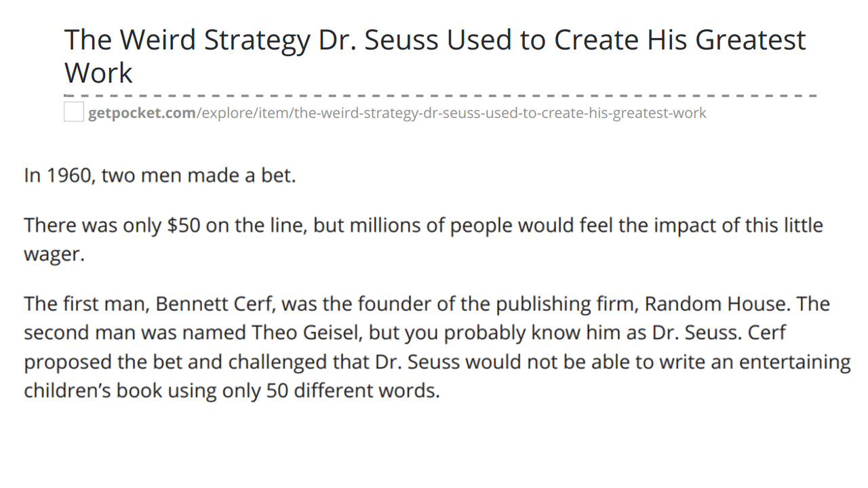Click the favicon placeholder beside getpocket.com
This screenshot has width=868, height=488.
(74, 112)
